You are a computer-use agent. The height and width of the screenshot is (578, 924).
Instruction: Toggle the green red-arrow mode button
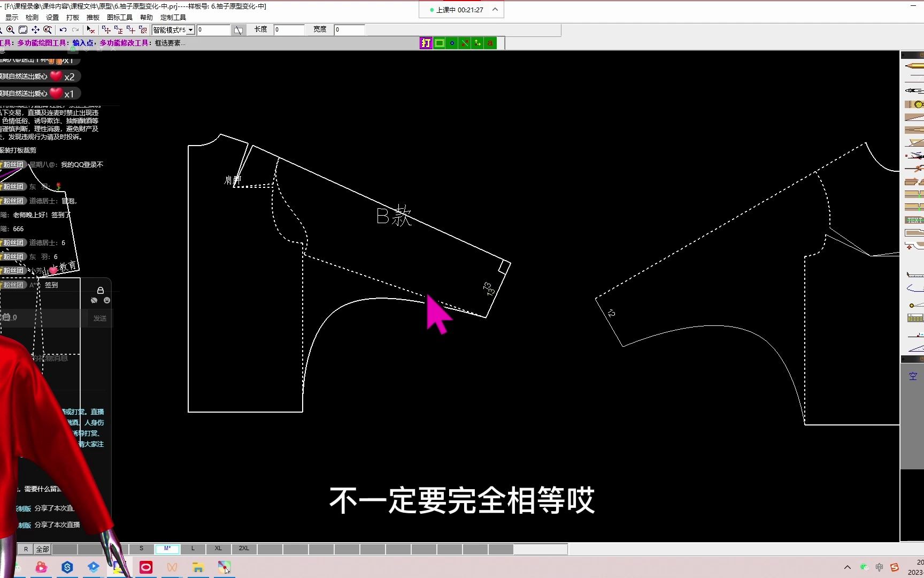click(465, 43)
